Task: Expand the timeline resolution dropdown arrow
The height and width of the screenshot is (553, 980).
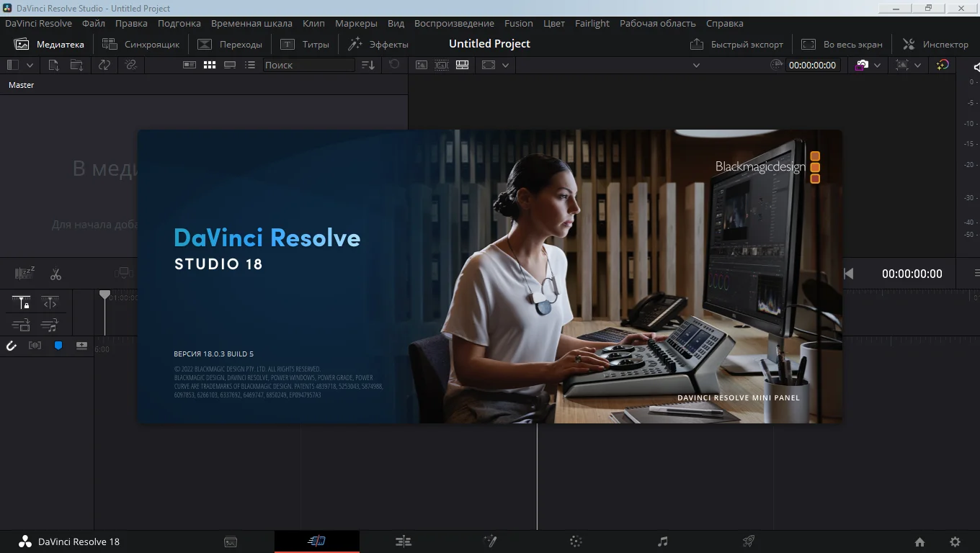Action: (x=917, y=65)
